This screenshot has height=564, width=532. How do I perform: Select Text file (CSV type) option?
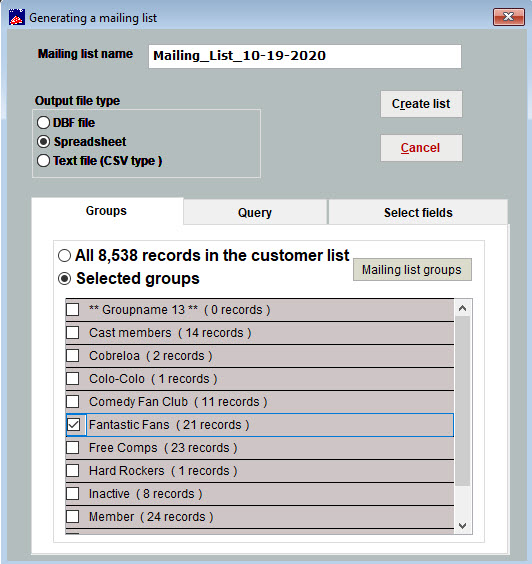(x=43, y=160)
